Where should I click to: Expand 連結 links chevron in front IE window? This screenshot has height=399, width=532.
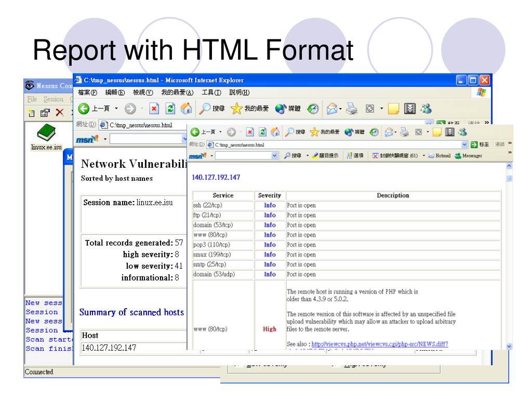coord(510,143)
